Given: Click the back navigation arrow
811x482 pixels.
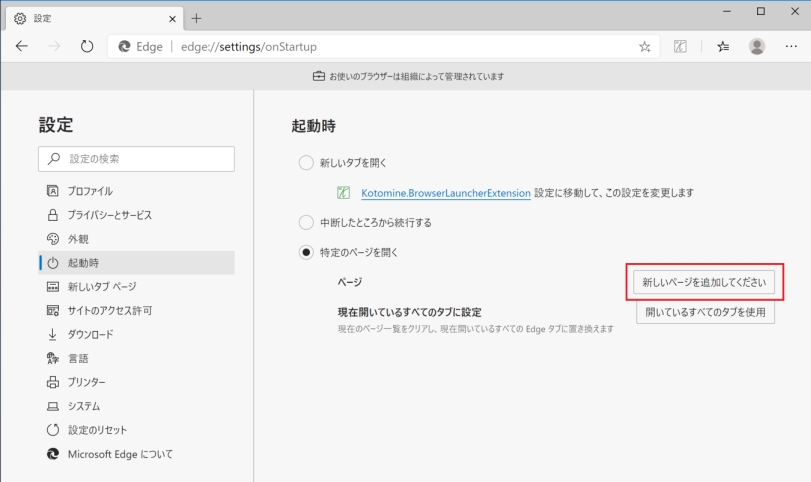Looking at the screenshot, I should coord(22,47).
